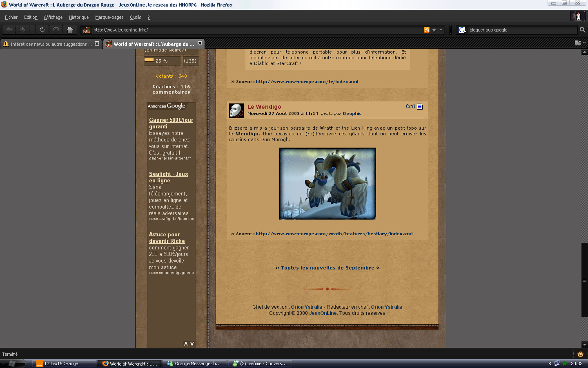Bookmark this page with the star icon

tap(434, 30)
